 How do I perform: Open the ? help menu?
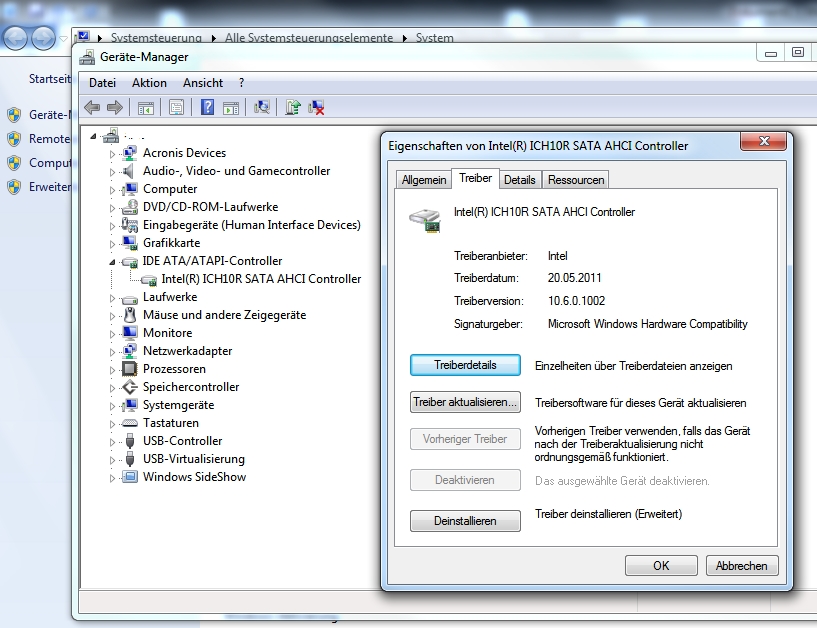pos(241,83)
